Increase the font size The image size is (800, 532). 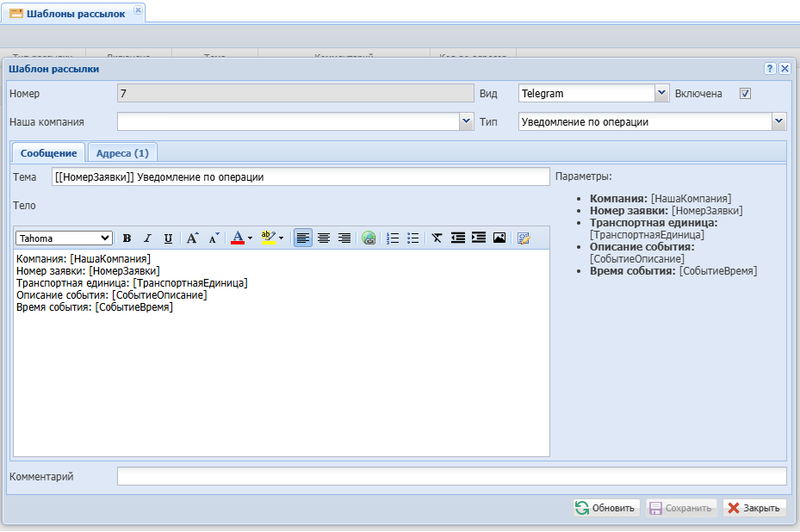point(193,238)
